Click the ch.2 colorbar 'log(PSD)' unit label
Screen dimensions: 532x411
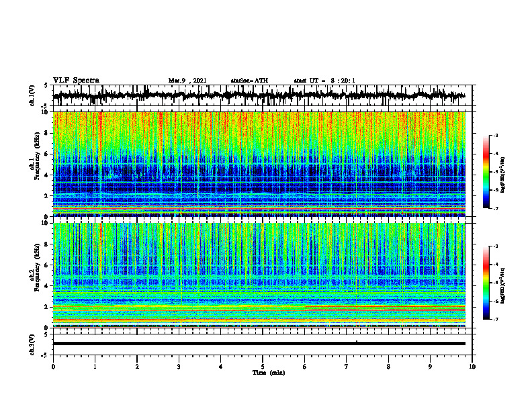(x=503, y=286)
